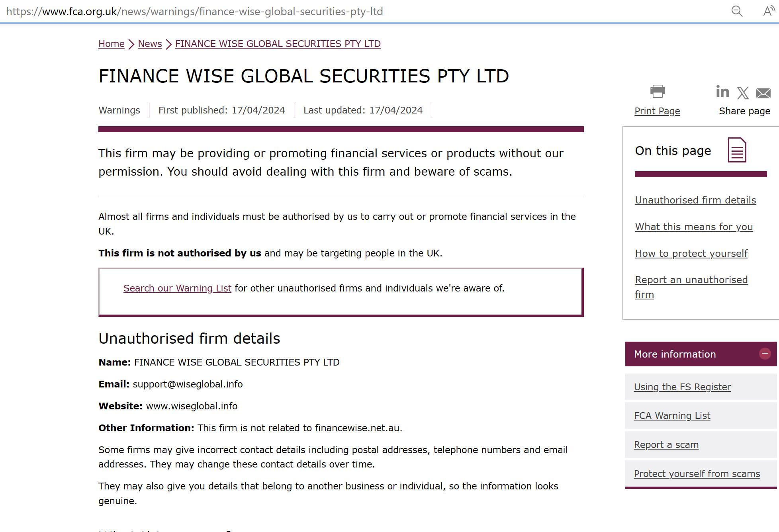Collapse More information with minus icon

(765, 354)
